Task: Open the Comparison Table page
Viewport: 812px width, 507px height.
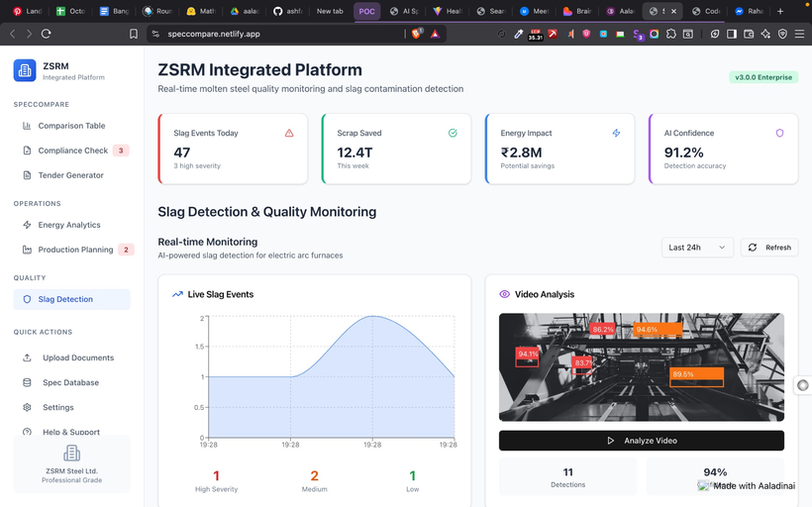Action: [x=71, y=126]
